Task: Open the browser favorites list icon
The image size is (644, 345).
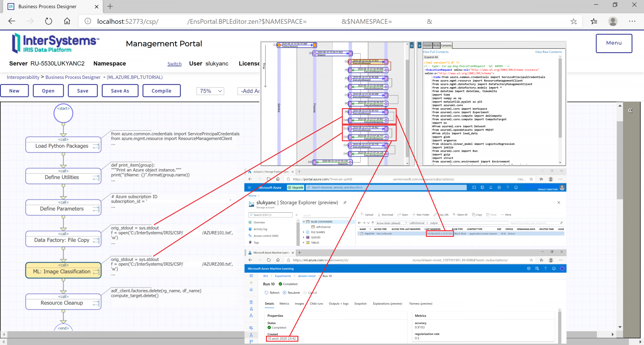Action: point(594,21)
